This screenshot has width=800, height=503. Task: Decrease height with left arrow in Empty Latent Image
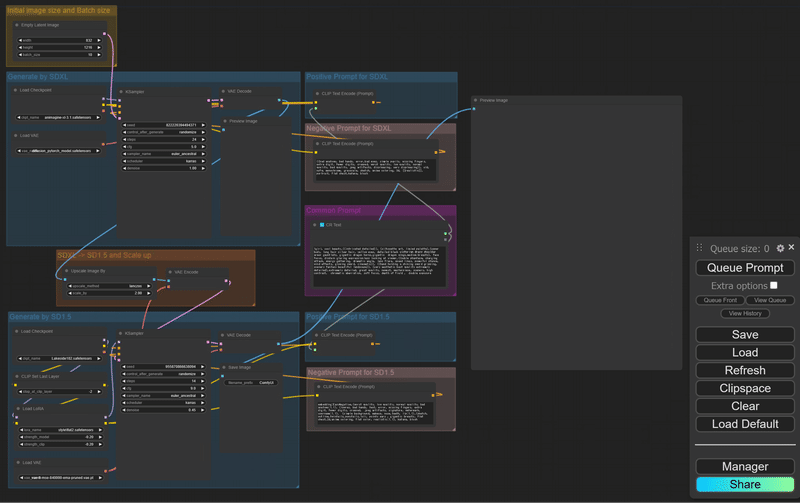(x=20, y=47)
